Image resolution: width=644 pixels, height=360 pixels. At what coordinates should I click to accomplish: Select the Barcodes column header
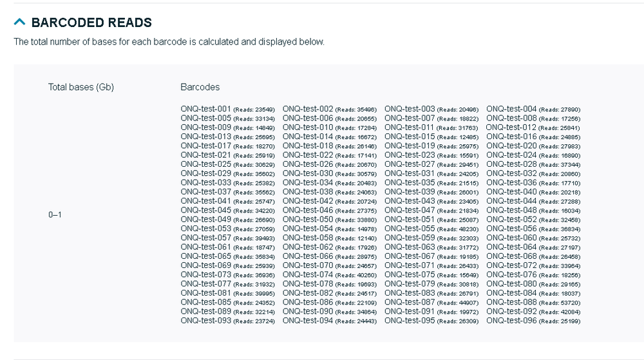click(200, 87)
